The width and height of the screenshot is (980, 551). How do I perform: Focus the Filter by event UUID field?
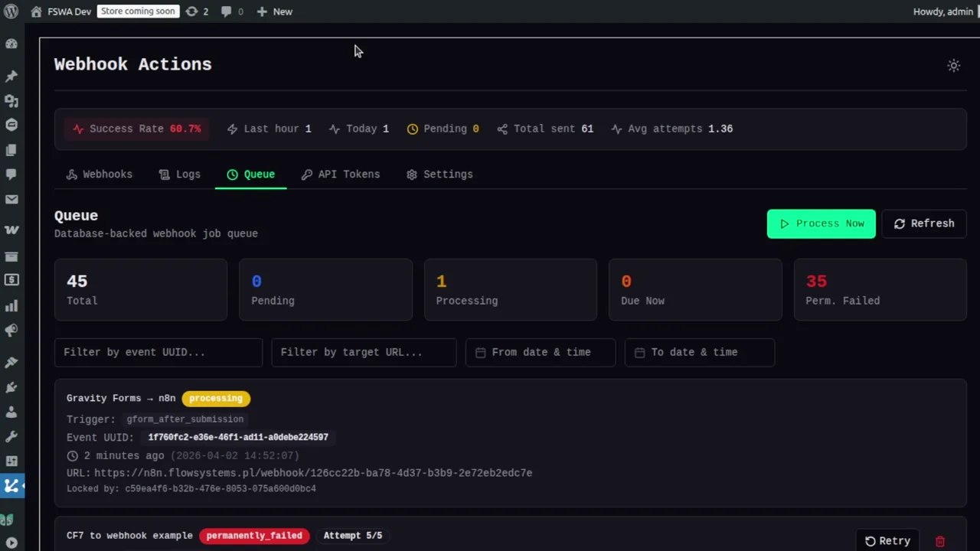click(x=158, y=352)
